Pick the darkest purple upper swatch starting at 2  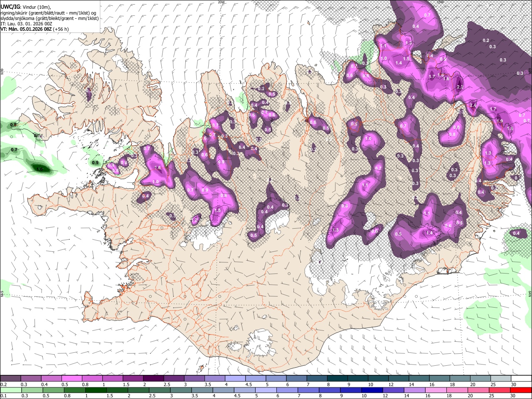[153, 379]
